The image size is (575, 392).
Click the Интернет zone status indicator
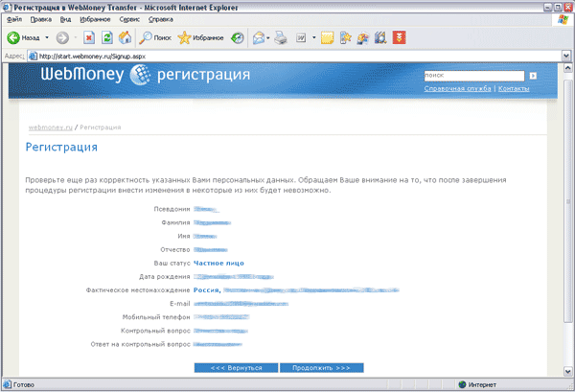pos(477,384)
